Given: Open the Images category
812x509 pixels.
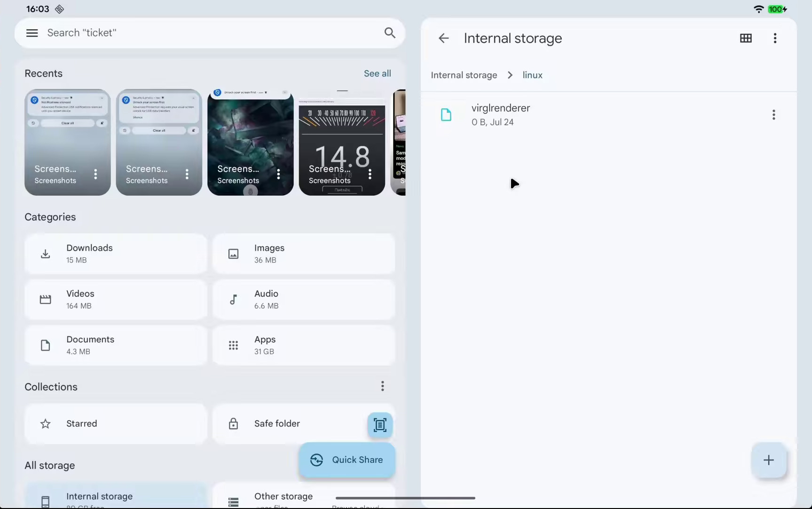Looking at the screenshot, I should pos(304,254).
